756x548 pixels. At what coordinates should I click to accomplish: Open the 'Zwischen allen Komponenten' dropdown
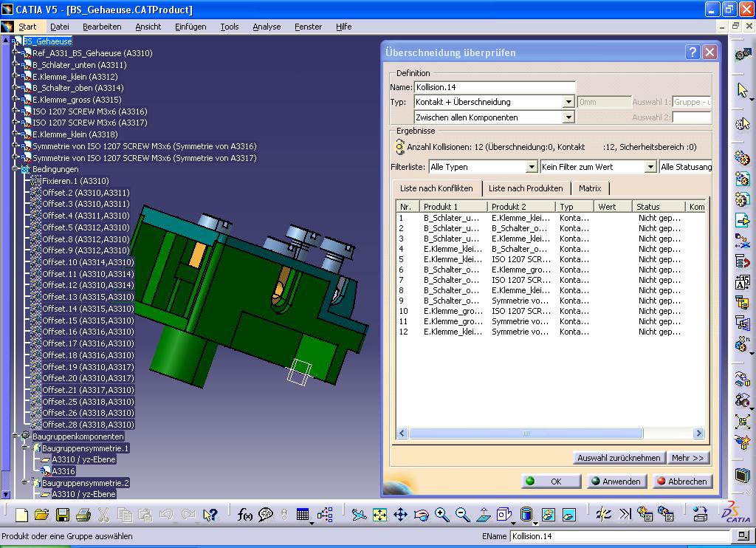(x=568, y=117)
